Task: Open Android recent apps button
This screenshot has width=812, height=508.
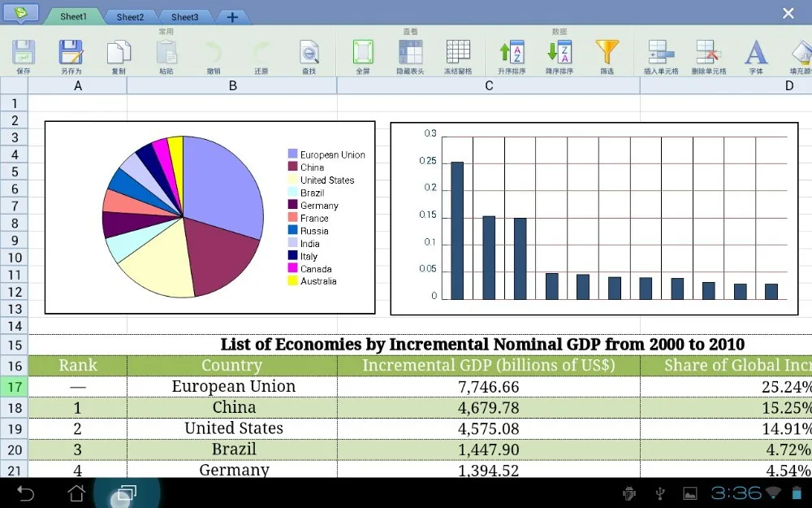Action: (x=127, y=493)
